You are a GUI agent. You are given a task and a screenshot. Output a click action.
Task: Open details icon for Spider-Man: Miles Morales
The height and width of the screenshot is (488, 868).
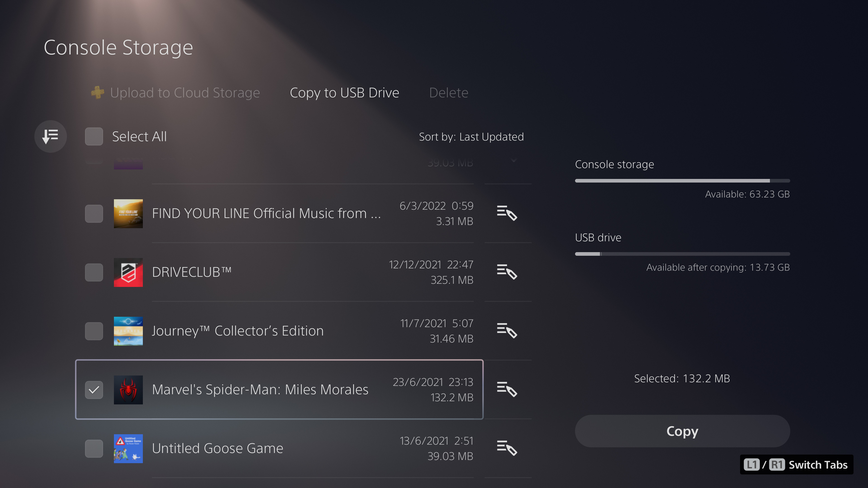click(507, 389)
